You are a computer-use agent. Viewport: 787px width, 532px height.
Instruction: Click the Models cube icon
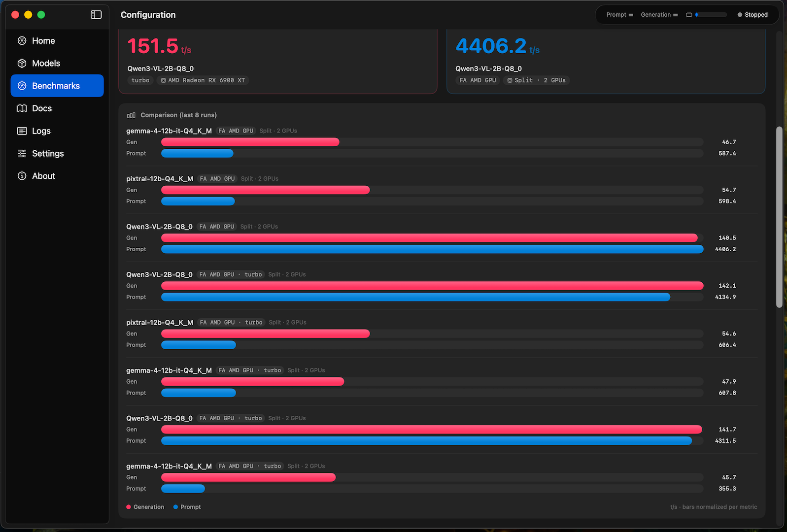pyautogui.click(x=22, y=64)
